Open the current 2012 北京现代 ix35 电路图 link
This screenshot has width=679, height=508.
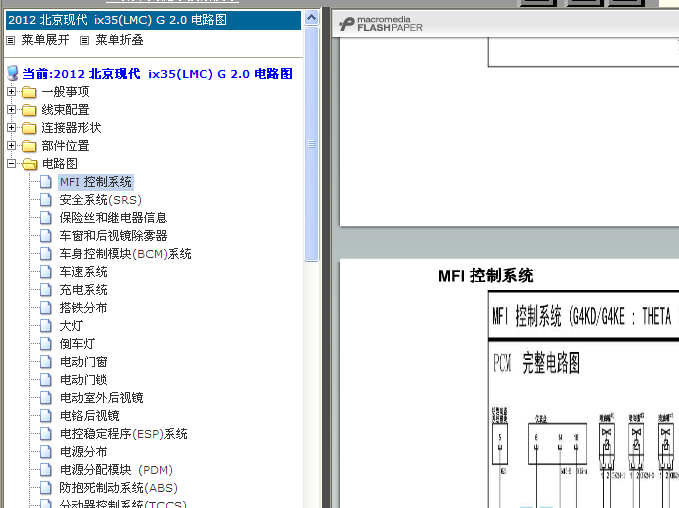158,74
